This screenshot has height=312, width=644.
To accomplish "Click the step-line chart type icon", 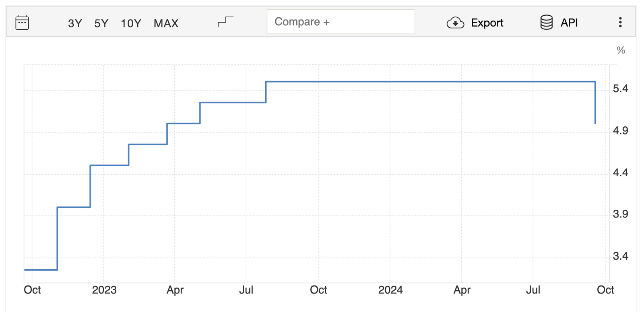I will click(x=225, y=22).
